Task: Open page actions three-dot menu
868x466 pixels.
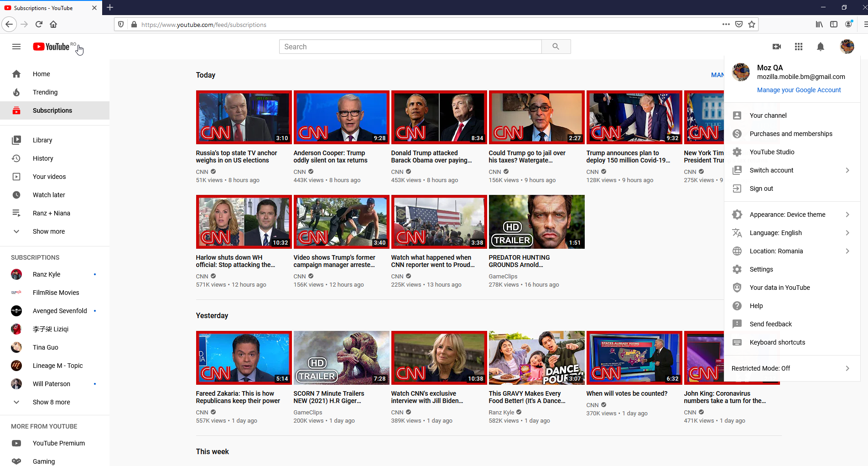Action: tap(726, 25)
